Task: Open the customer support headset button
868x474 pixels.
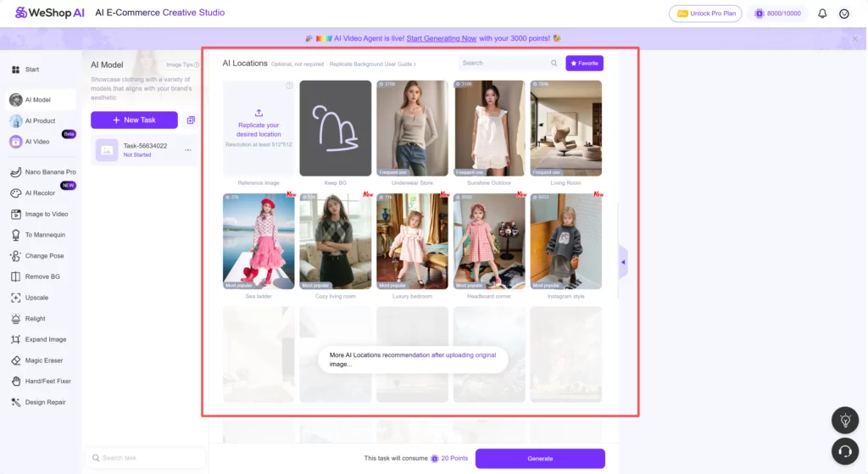Action: [x=845, y=451]
